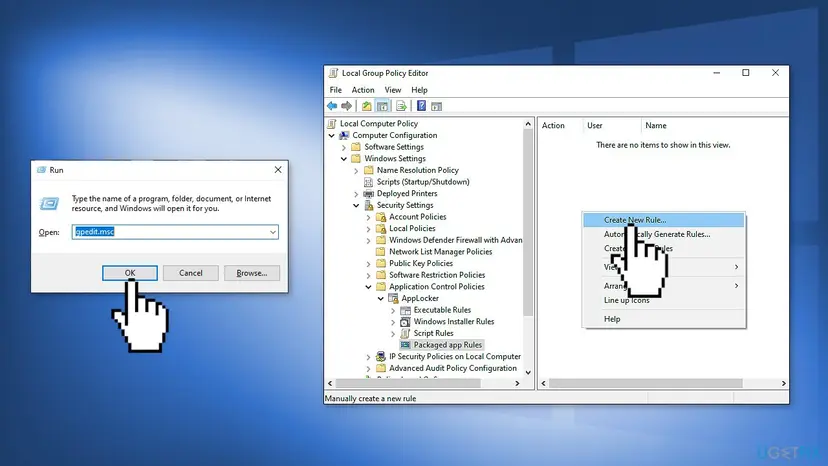Expand the Script Rules node

click(x=392, y=333)
